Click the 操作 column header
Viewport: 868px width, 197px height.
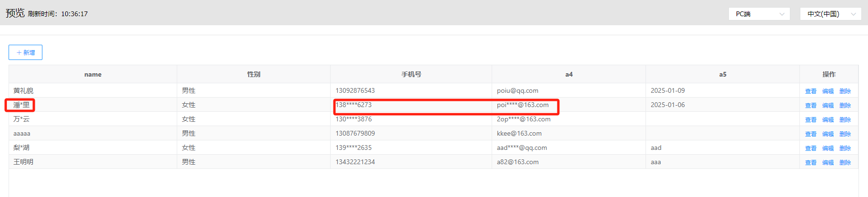coord(828,74)
